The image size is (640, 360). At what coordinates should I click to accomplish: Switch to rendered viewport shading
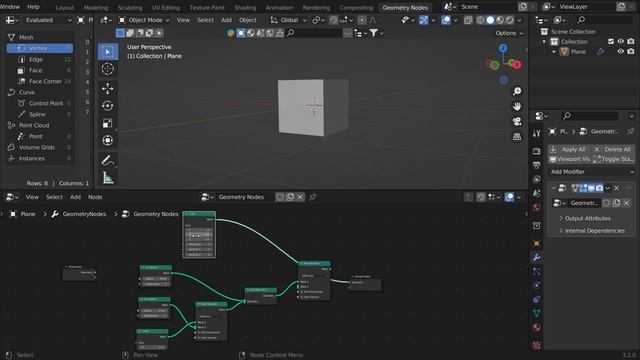point(510,20)
